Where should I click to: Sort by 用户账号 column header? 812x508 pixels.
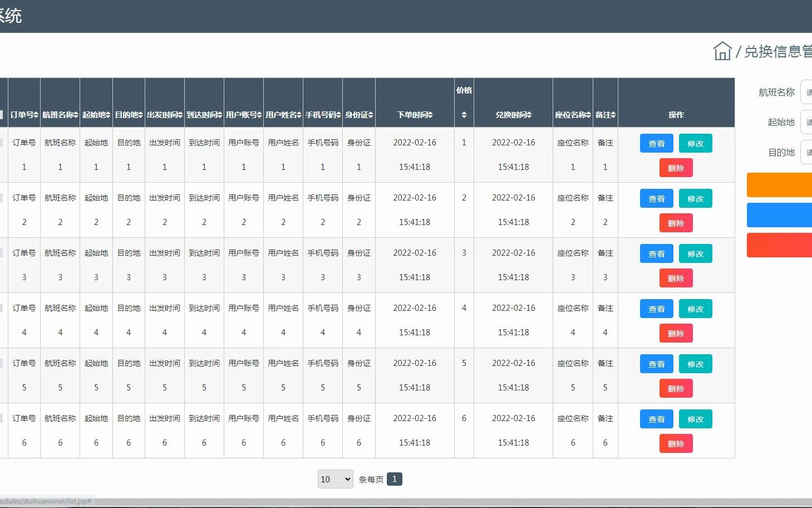(244, 115)
